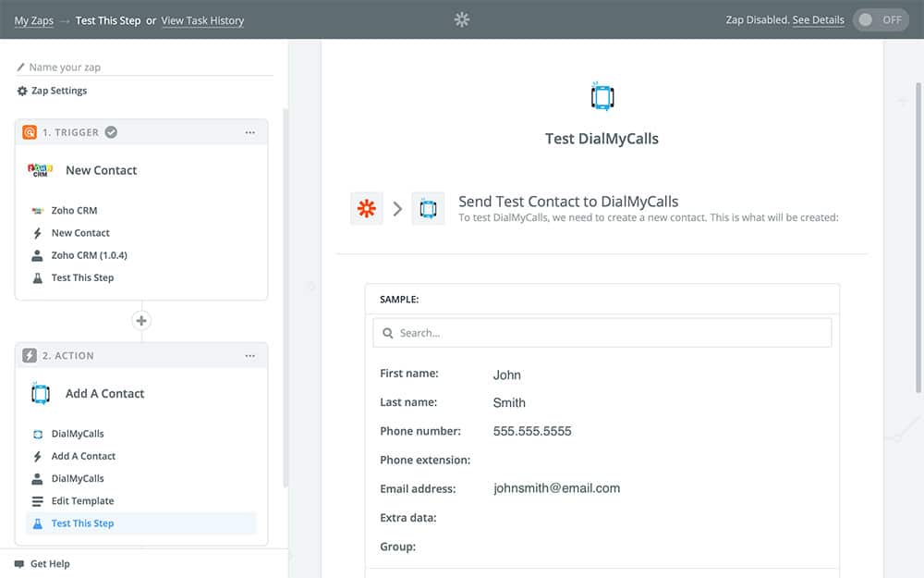
Task: Open the Action step three-dot menu
Action: (249, 356)
